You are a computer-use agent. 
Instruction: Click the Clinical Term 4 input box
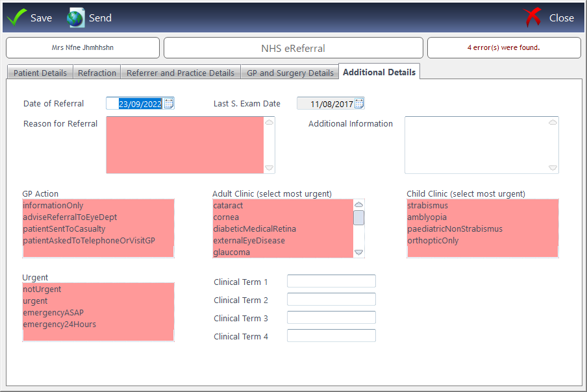pos(331,336)
